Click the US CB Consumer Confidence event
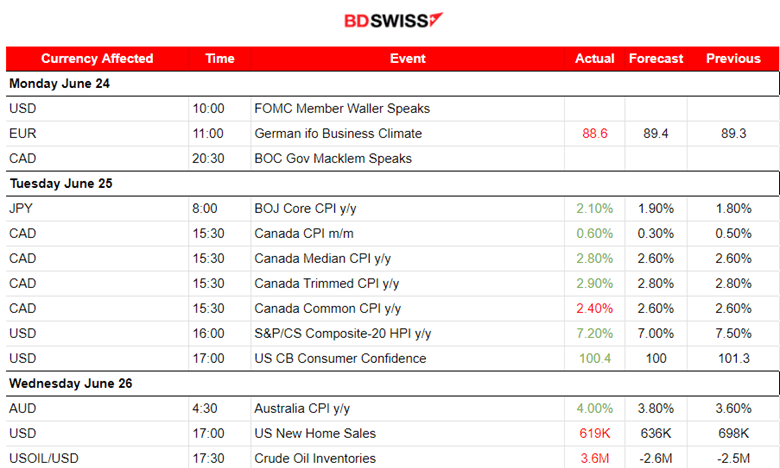 (x=340, y=358)
